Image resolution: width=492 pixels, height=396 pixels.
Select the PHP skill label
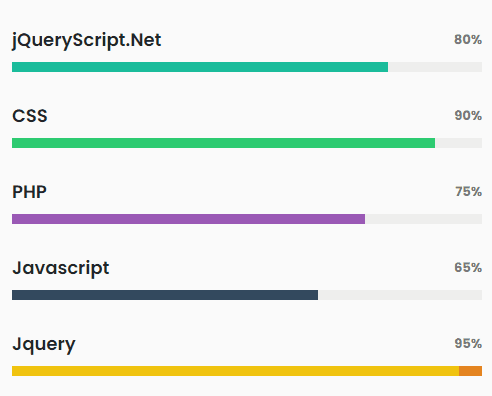pyautogui.click(x=29, y=192)
